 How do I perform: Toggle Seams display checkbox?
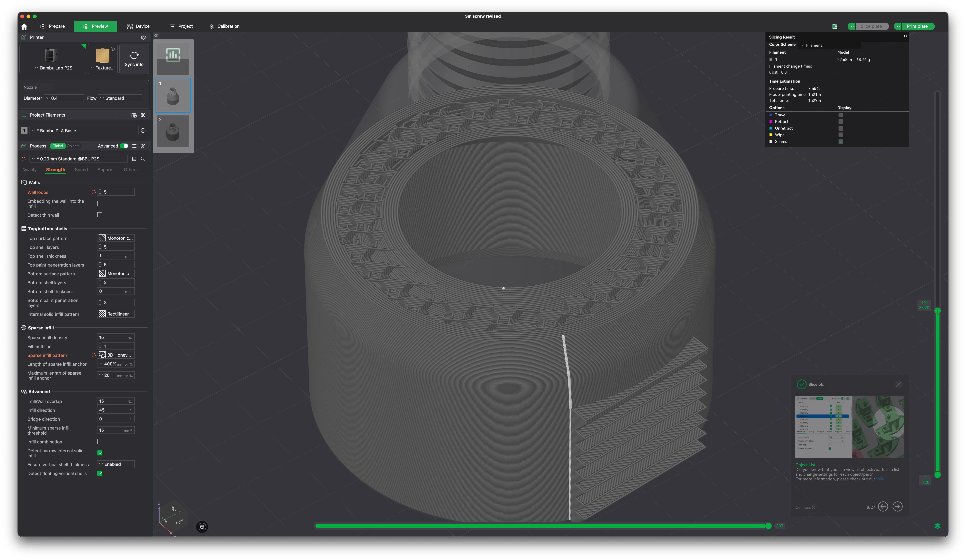[841, 142]
